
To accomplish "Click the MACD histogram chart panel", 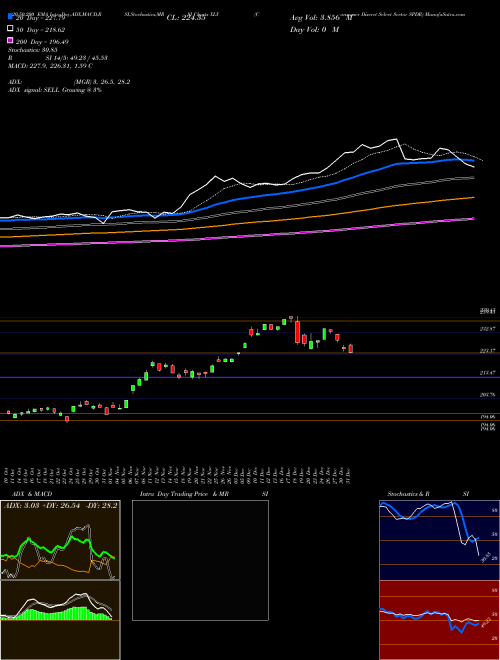I will pyautogui.click(x=60, y=620).
